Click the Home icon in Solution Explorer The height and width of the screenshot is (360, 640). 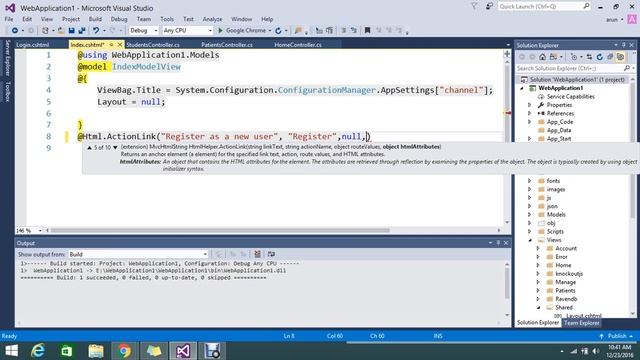tap(542, 57)
